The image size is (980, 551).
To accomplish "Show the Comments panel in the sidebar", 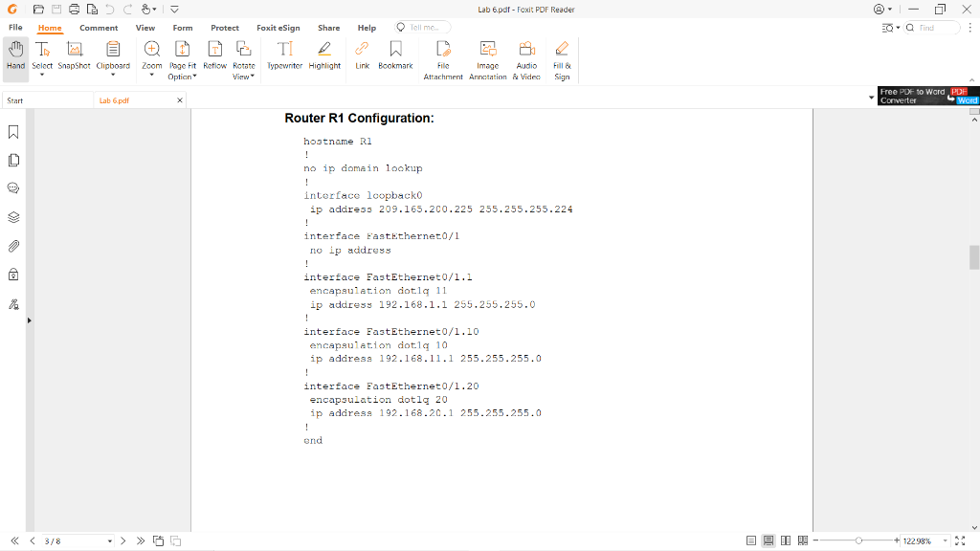I will 13,187.
